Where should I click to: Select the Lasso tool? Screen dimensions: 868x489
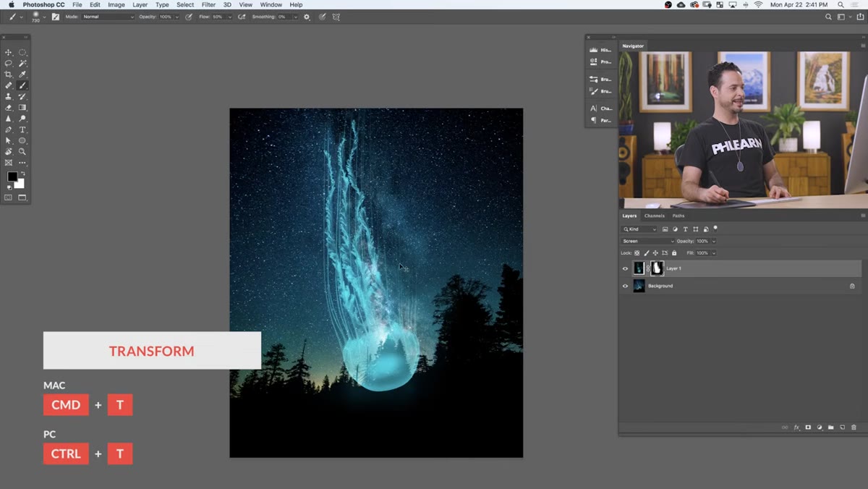click(x=9, y=64)
